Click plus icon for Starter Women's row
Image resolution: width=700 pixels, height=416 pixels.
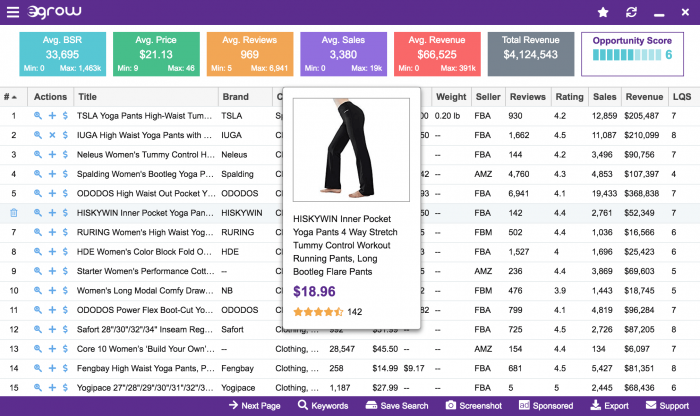52,271
